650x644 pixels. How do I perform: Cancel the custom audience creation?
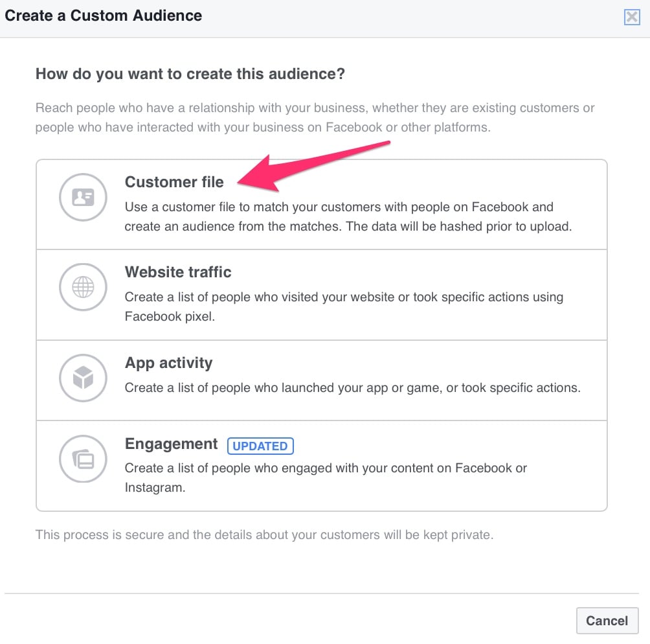[607, 620]
